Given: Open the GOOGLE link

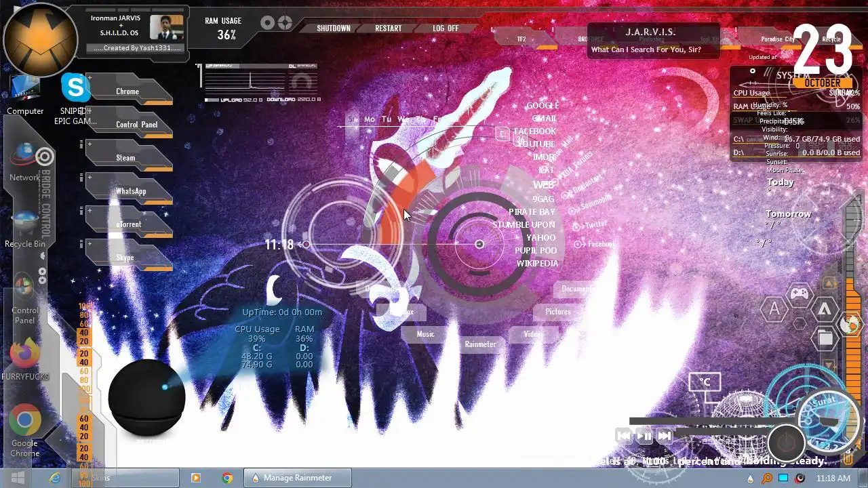Looking at the screenshot, I should tap(542, 106).
